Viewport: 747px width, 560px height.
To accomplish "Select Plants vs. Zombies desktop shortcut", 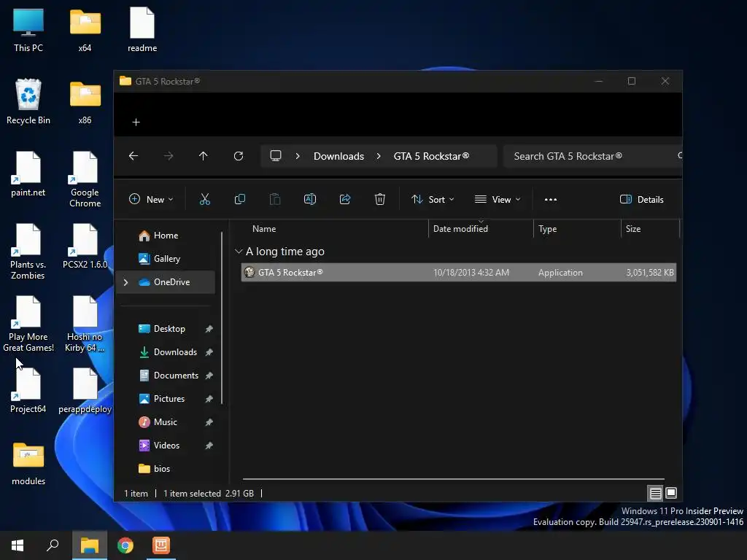I will pos(28,252).
